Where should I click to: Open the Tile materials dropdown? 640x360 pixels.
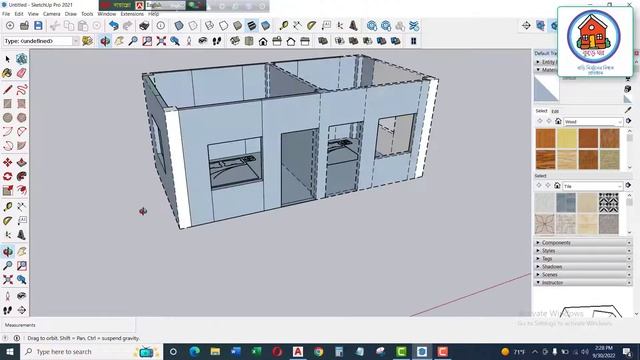tap(593, 186)
